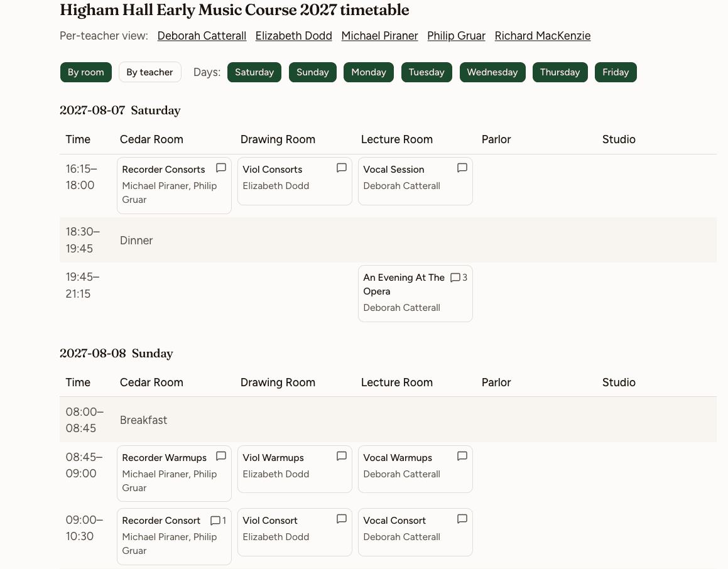This screenshot has width=728, height=569.
Task: Select the 2027-08-08 Sunday heading
Action: pos(117,353)
